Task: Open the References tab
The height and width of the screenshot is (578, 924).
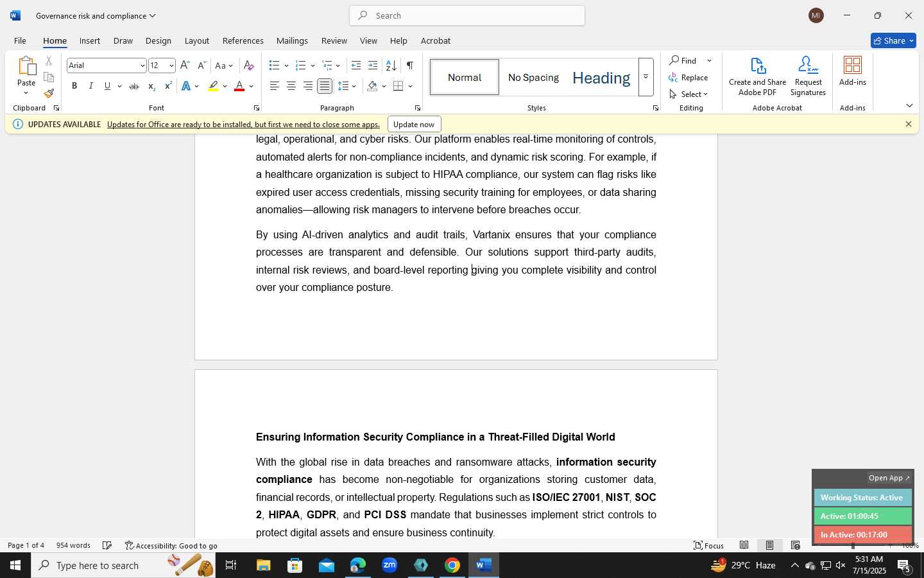Action: [x=243, y=40]
